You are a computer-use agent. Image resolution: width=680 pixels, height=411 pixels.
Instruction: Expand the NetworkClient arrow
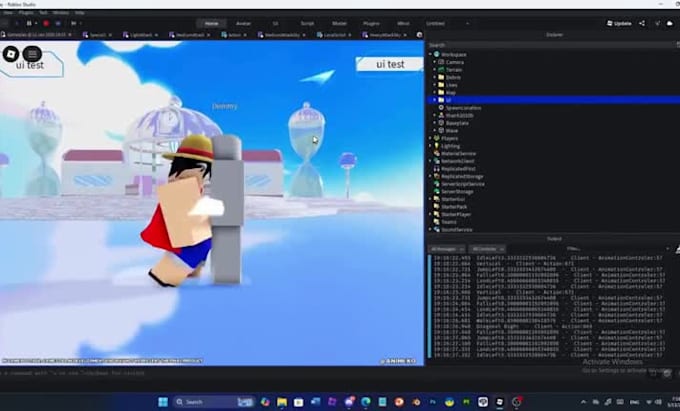[x=430, y=161]
